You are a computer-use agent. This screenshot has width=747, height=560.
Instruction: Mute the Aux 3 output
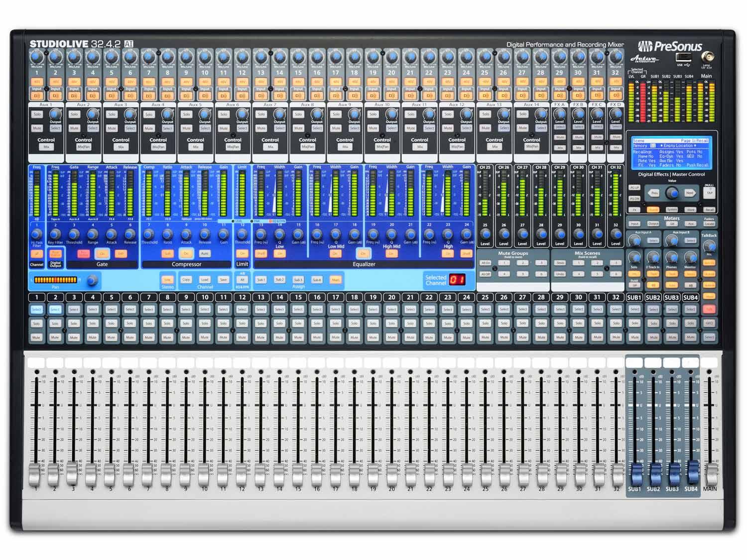pos(112,128)
